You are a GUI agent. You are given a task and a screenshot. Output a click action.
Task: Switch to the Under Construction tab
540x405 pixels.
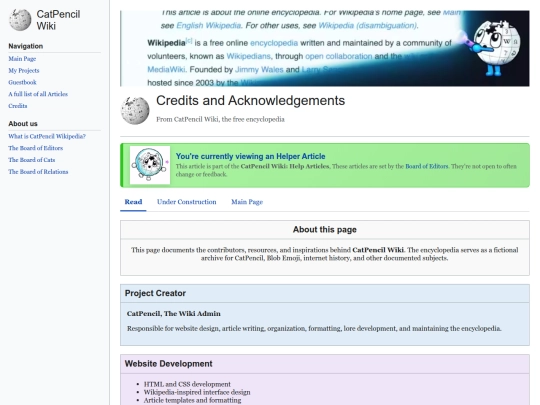[187, 202]
